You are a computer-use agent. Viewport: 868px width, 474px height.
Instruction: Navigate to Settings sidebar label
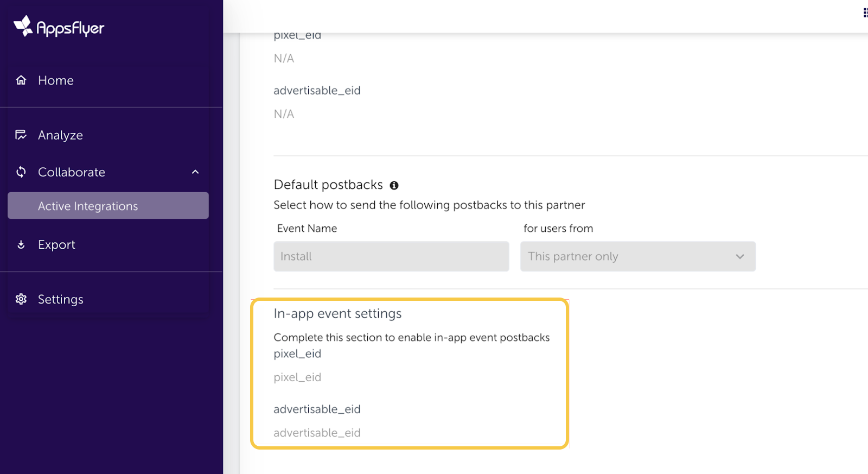pyautogui.click(x=61, y=299)
